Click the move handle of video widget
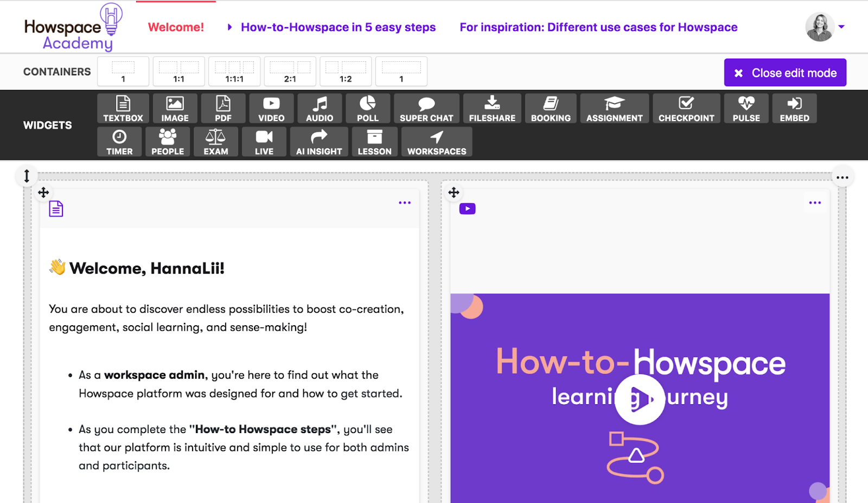The image size is (868, 503). click(x=454, y=192)
